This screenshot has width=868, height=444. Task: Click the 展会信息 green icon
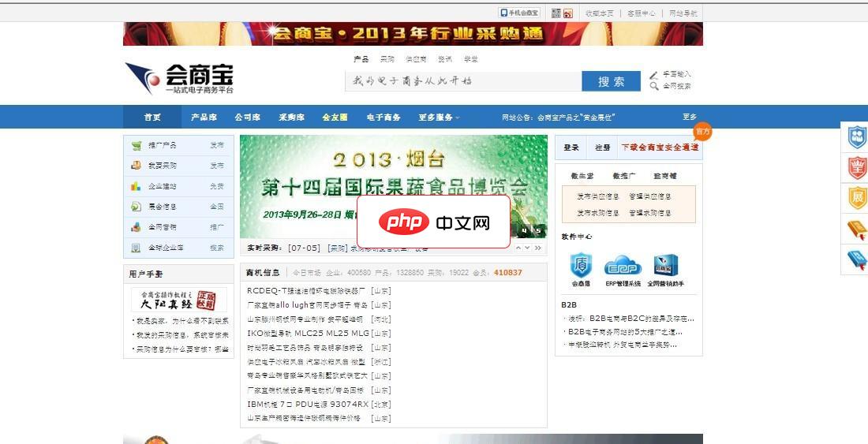pyautogui.click(x=137, y=207)
